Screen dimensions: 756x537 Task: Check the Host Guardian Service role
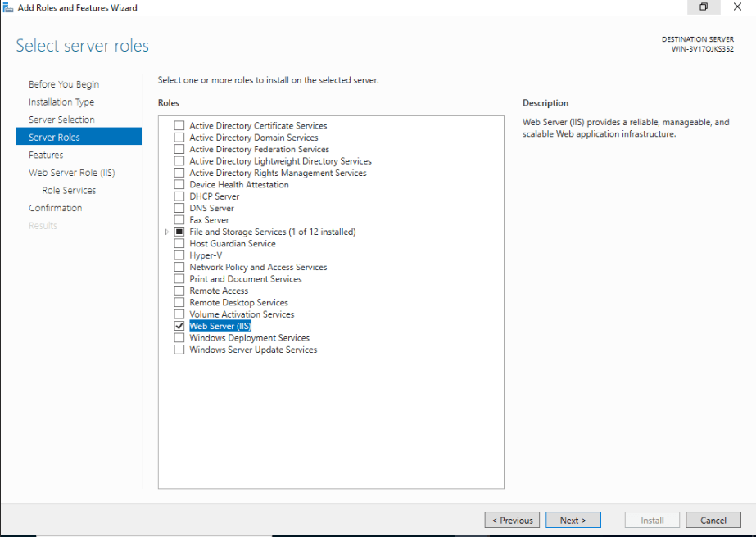pyautogui.click(x=179, y=243)
